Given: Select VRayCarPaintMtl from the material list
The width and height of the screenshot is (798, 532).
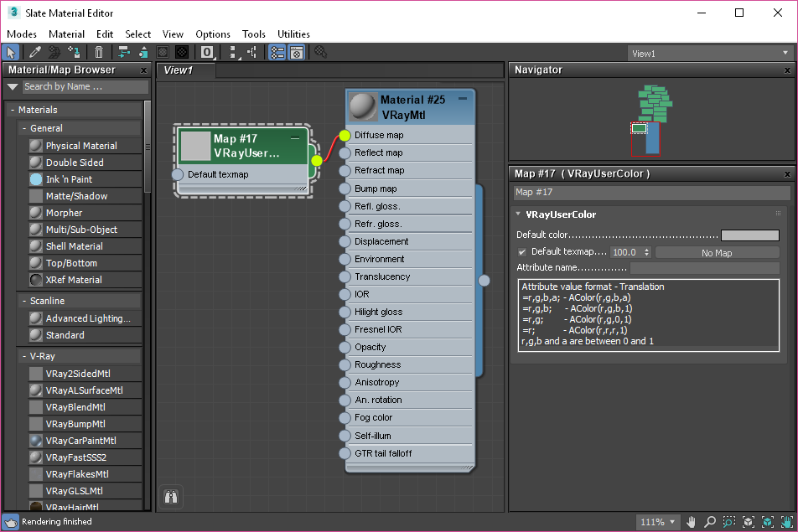Looking at the screenshot, I should point(80,441).
